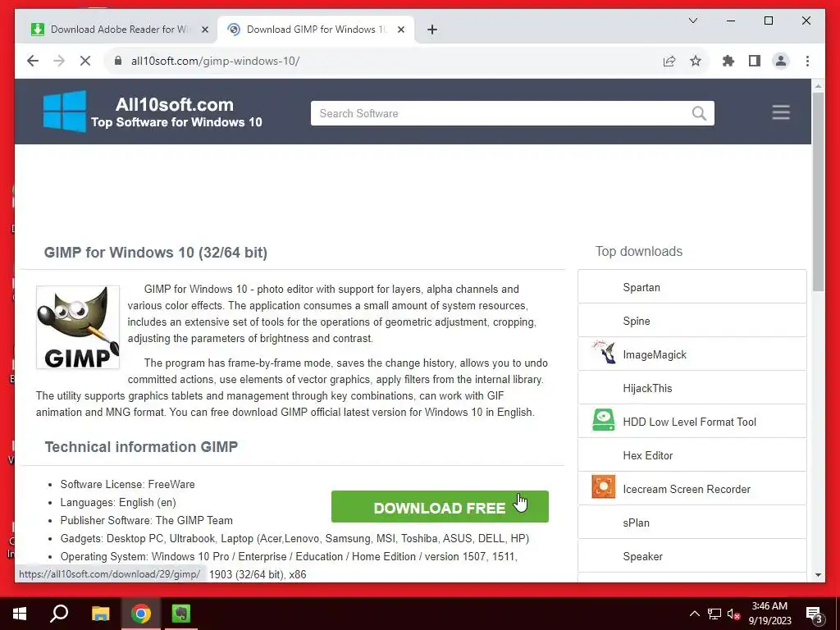This screenshot has height=630, width=840.
Task: Open Chrome three-dot menu
Action: 807,61
